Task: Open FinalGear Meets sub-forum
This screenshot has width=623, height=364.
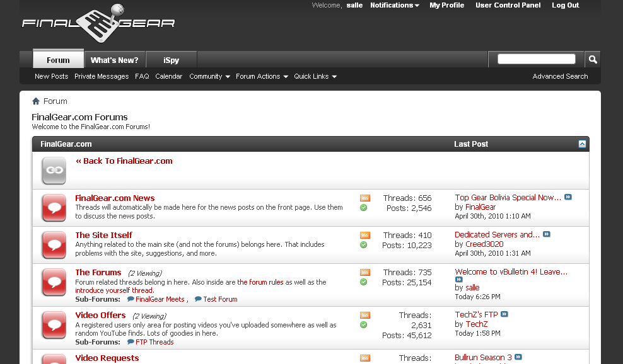Action: click(x=160, y=299)
